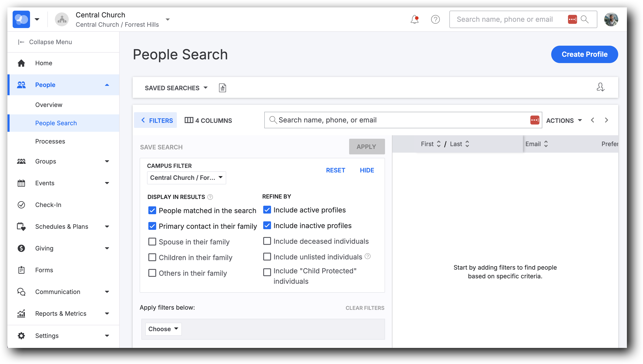The image size is (643, 364).
Task: Click the RESET link
Action: [335, 170]
